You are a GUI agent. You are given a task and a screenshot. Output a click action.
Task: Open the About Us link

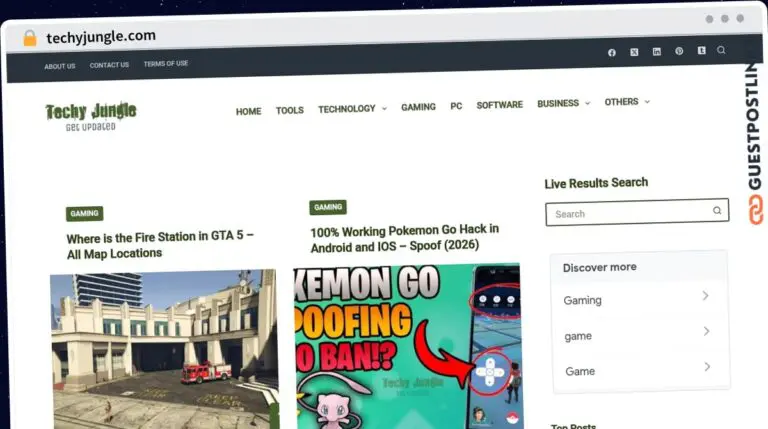[60, 66]
